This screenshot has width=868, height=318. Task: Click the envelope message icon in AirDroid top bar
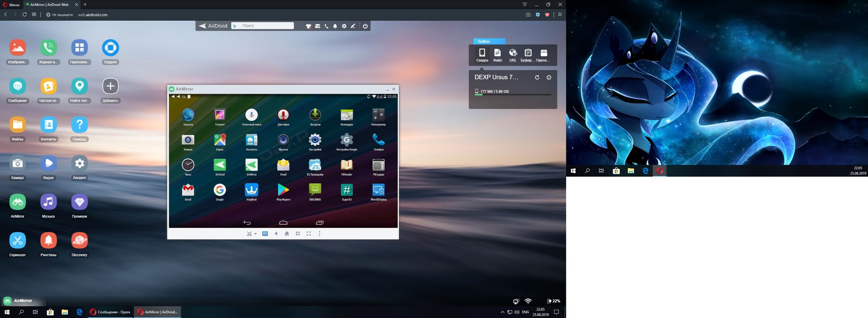click(x=317, y=26)
